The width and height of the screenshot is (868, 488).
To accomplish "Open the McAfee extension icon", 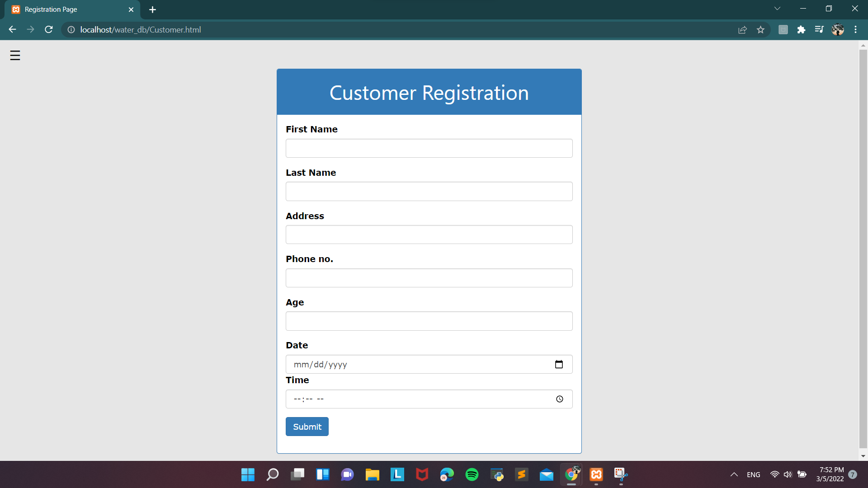I will (x=783, y=29).
